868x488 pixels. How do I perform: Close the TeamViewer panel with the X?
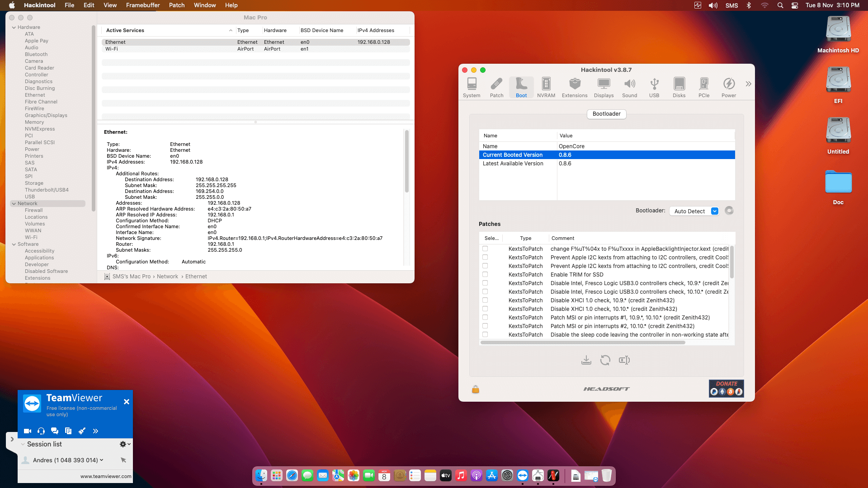127,402
